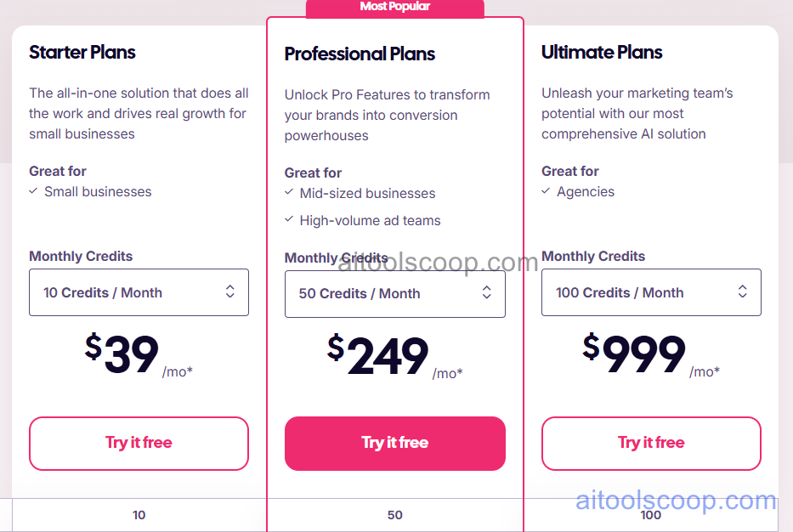Click the Ultimate Plans heading
The height and width of the screenshot is (532, 793).
click(x=601, y=52)
